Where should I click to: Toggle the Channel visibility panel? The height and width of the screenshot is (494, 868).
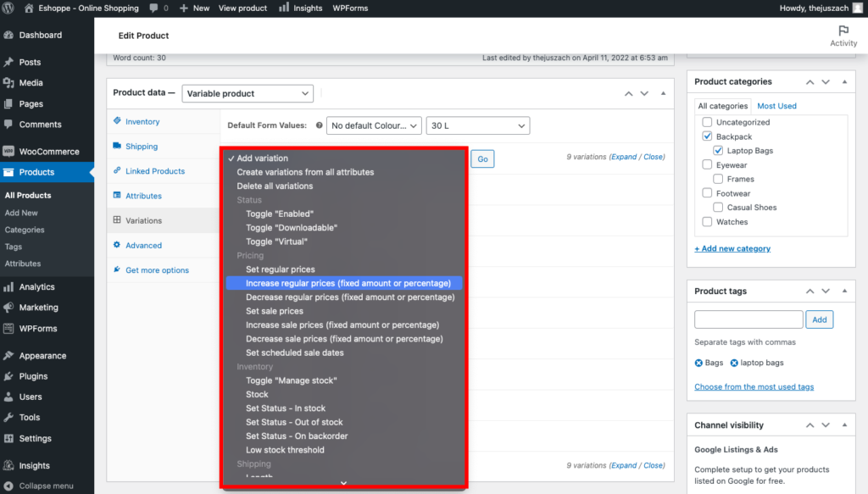point(845,425)
